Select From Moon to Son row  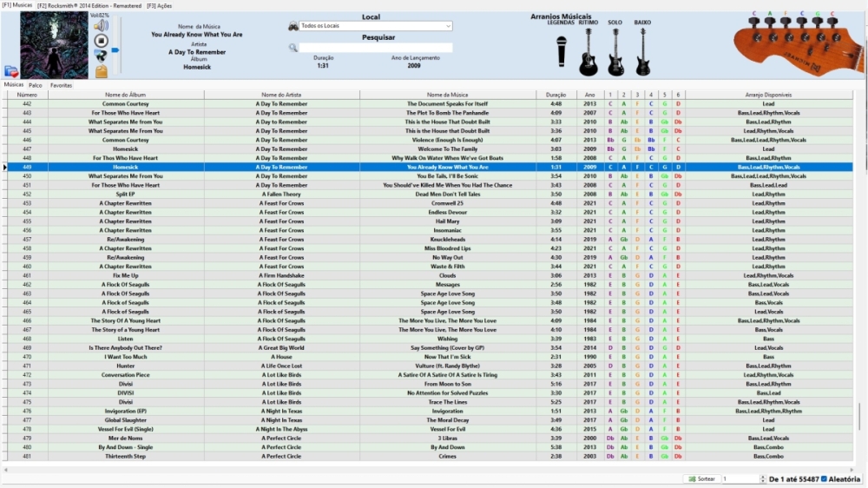click(430, 384)
